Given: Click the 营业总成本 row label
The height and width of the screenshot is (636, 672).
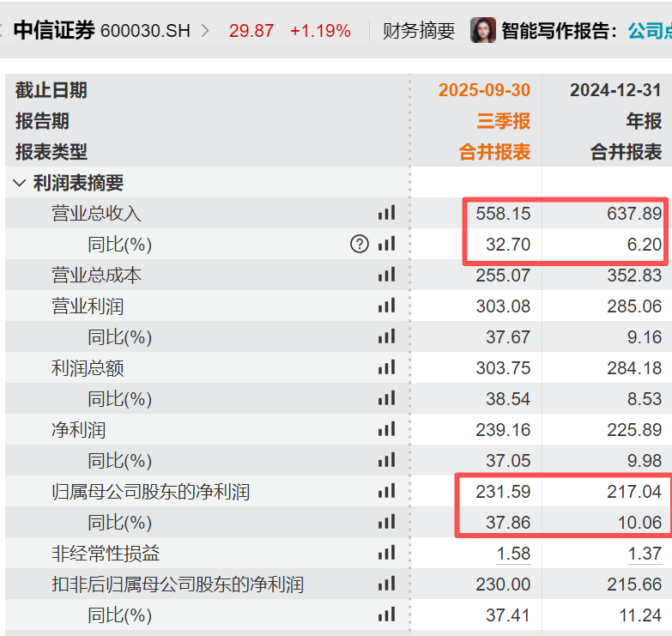Looking at the screenshot, I should [96, 276].
